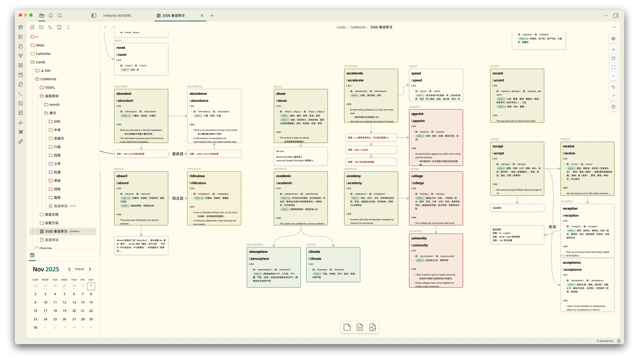Open the tab list dropdown arrow

(x=606, y=15)
